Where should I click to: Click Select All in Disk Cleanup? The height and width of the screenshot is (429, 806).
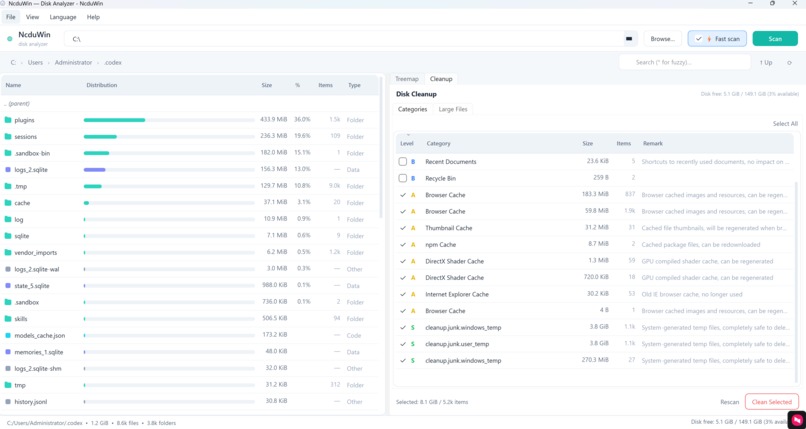tap(785, 124)
